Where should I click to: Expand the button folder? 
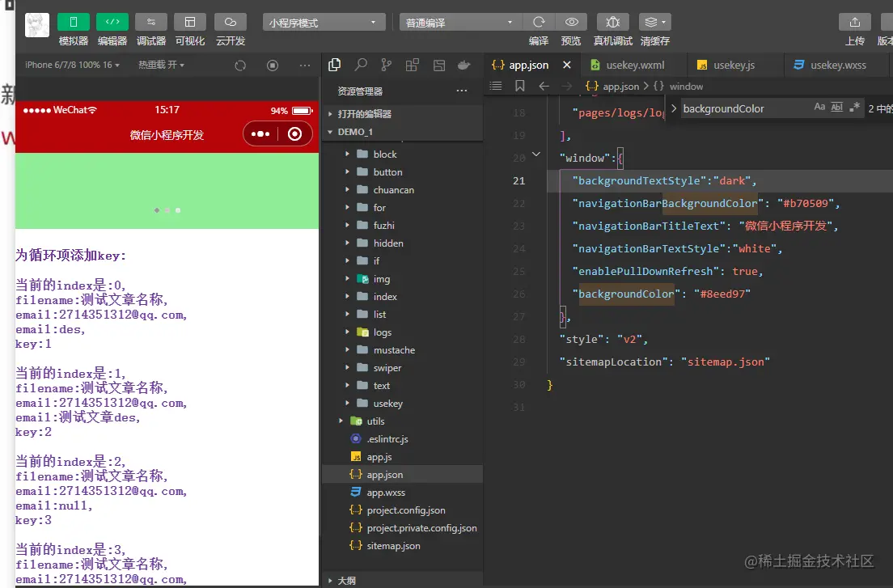point(403,172)
